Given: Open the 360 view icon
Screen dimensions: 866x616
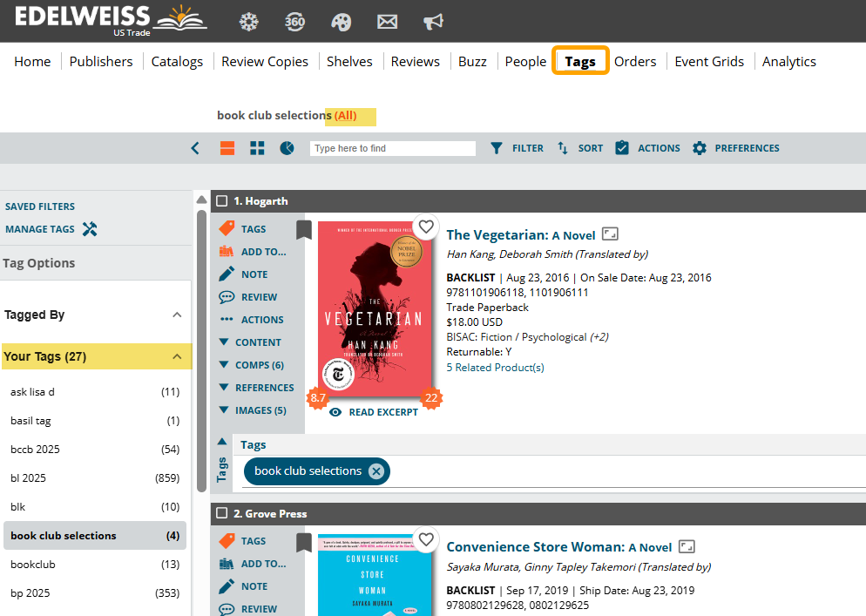Looking at the screenshot, I should 295,22.
